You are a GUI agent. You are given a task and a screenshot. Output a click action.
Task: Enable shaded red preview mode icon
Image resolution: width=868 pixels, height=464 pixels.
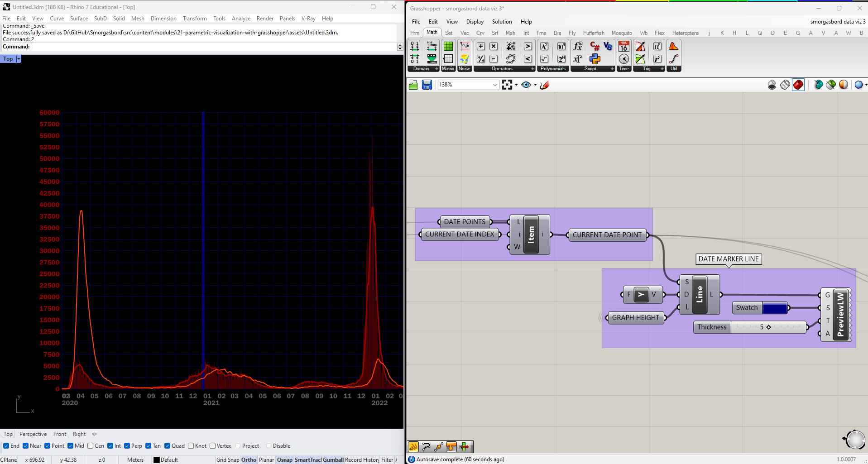(x=798, y=85)
